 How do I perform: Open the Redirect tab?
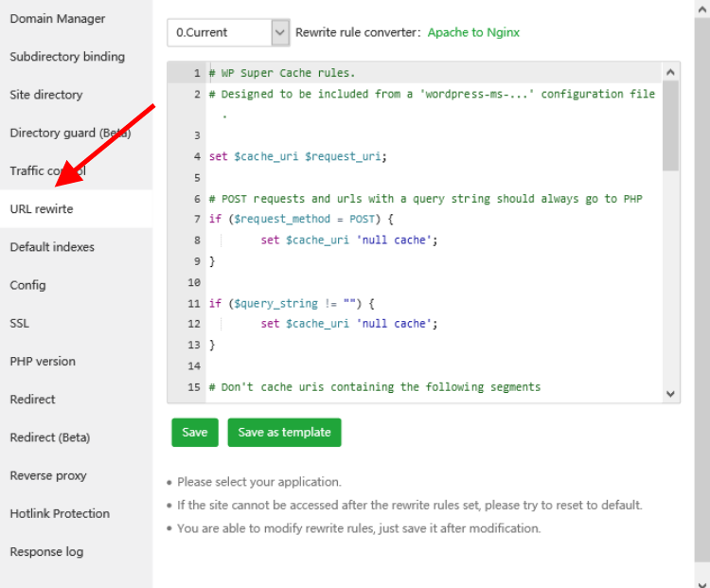point(33,400)
